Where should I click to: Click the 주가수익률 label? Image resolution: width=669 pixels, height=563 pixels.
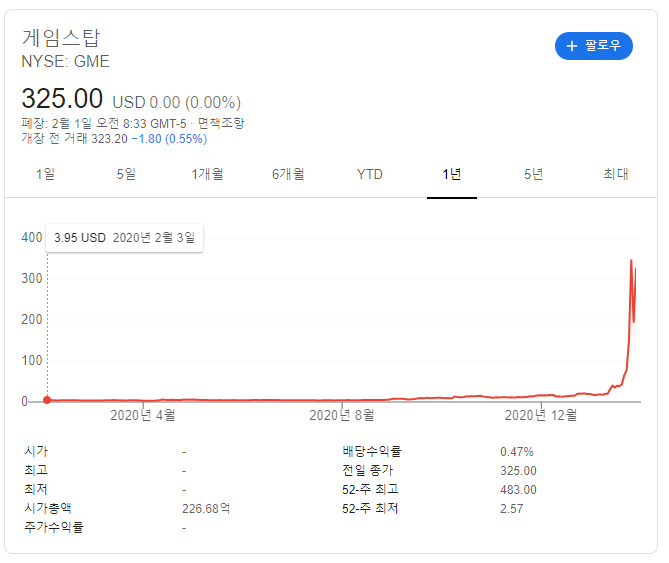(54, 527)
